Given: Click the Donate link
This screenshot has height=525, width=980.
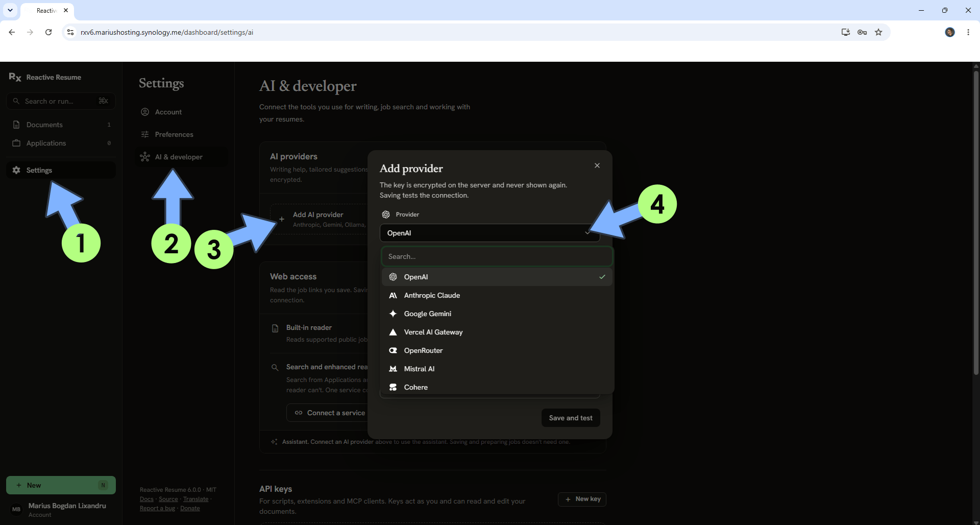Looking at the screenshot, I should pyautogui.click(x=190, y=508).
